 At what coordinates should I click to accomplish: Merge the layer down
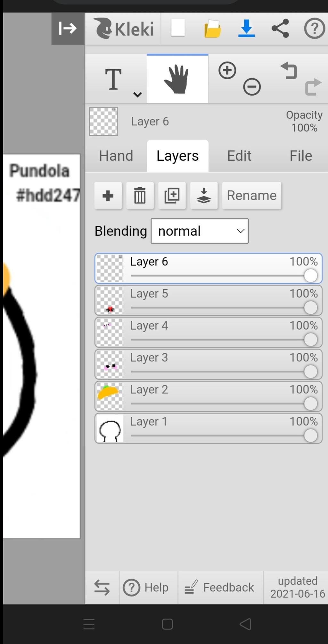coord(204,196)
